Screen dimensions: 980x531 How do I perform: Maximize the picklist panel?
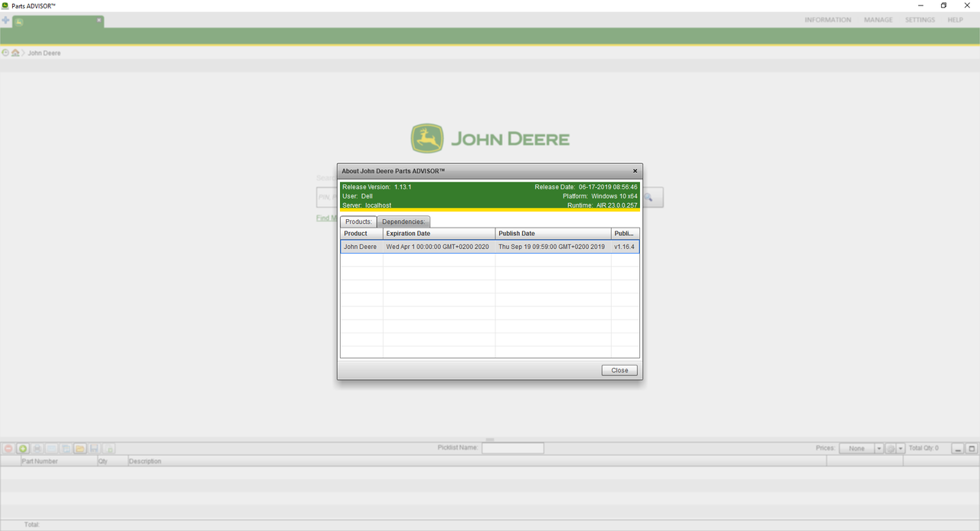[972, 448]
